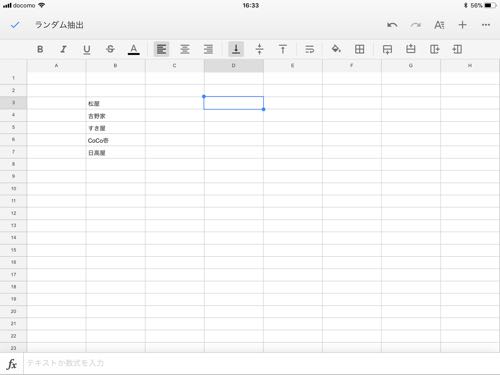
Task: Select cell containing 日高屋
Action: pos(115,153)
